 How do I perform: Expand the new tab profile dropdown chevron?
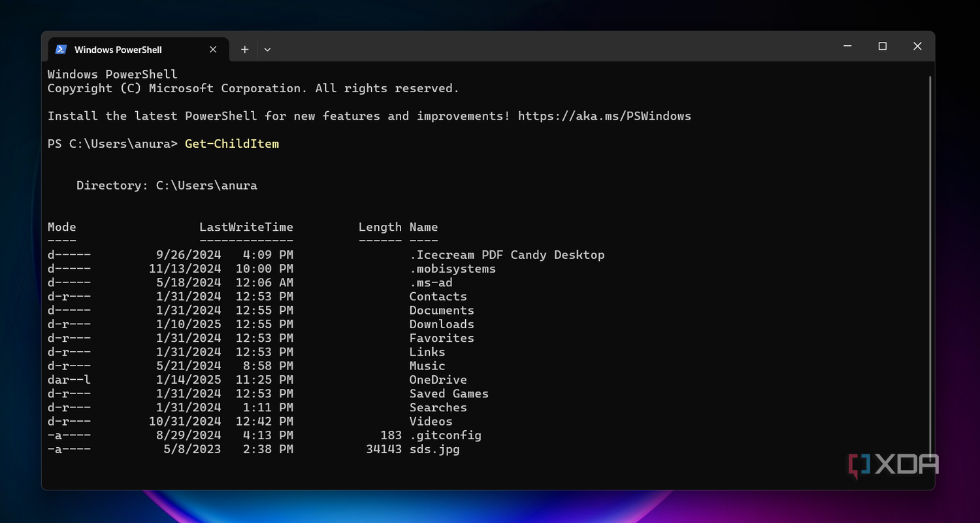tap(267, 50)
